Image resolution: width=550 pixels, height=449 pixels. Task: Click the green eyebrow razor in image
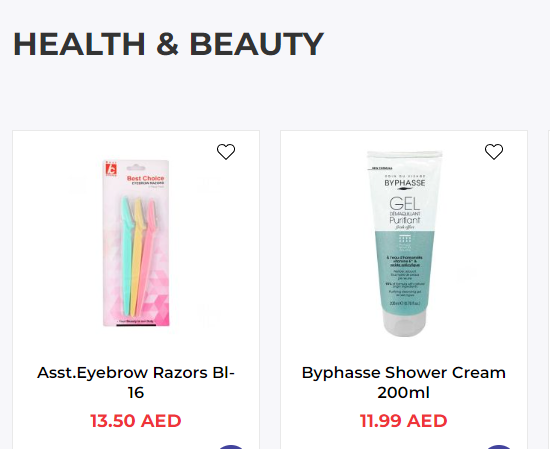coord(127,255)
